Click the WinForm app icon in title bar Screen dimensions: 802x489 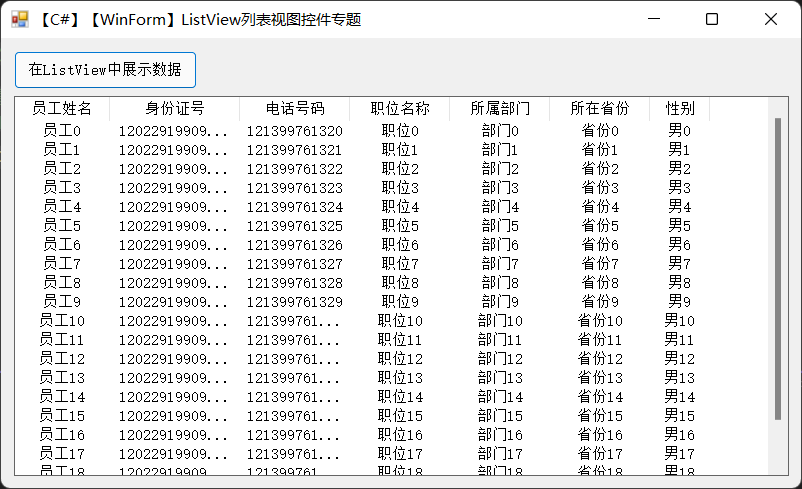click(20, 19)
